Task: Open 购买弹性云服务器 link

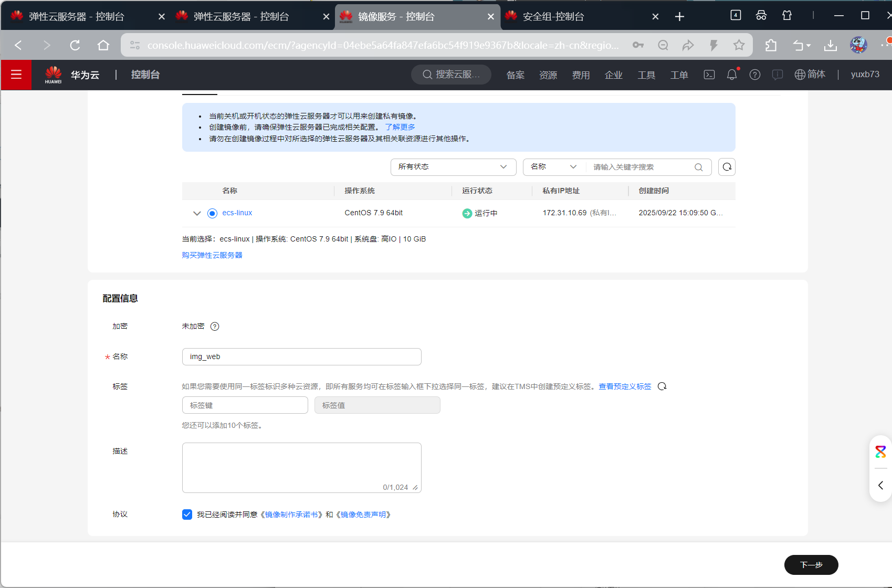Action: [212, 255]
